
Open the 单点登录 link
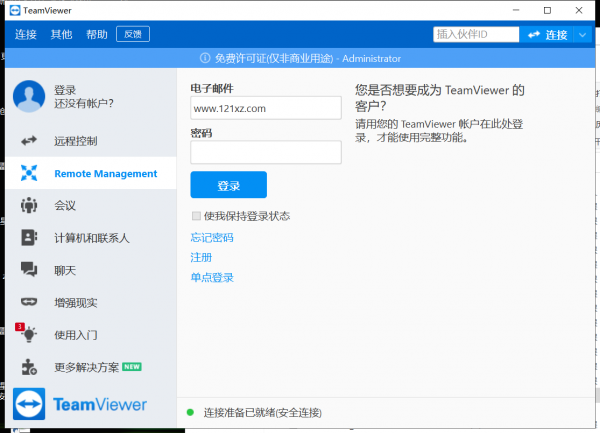coord(212,277)
